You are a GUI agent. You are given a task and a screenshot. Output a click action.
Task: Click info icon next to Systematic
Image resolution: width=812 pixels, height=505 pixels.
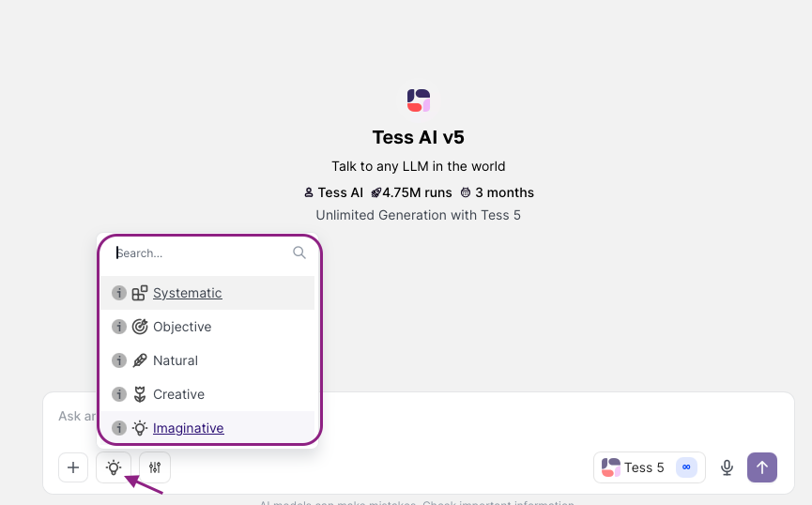click(x=119, y=293)
